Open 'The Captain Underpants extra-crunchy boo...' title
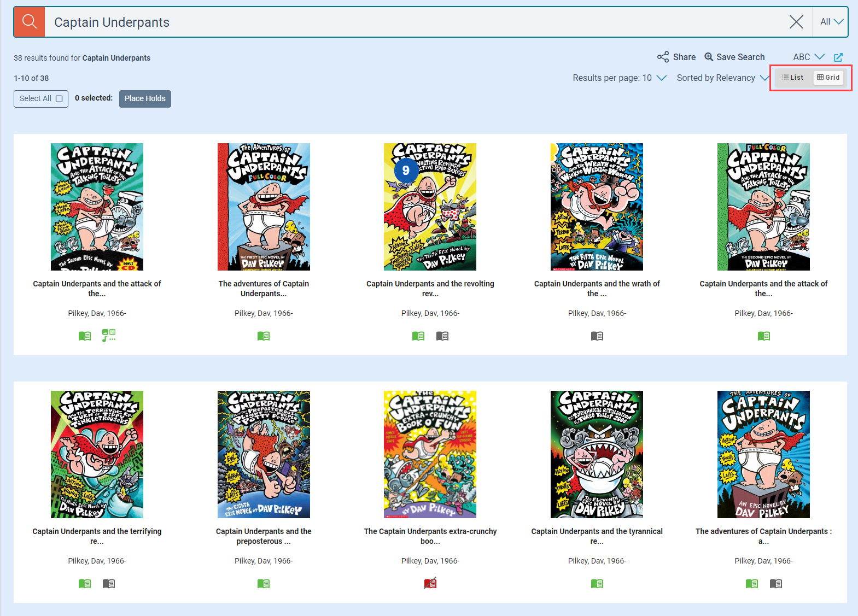Image resolution: width=858 pixels, height=616 pixels. (430, 536)
